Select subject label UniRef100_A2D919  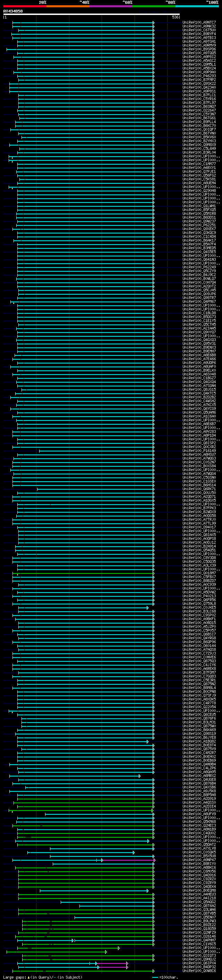pyautogui.click(x=199, y=799)
